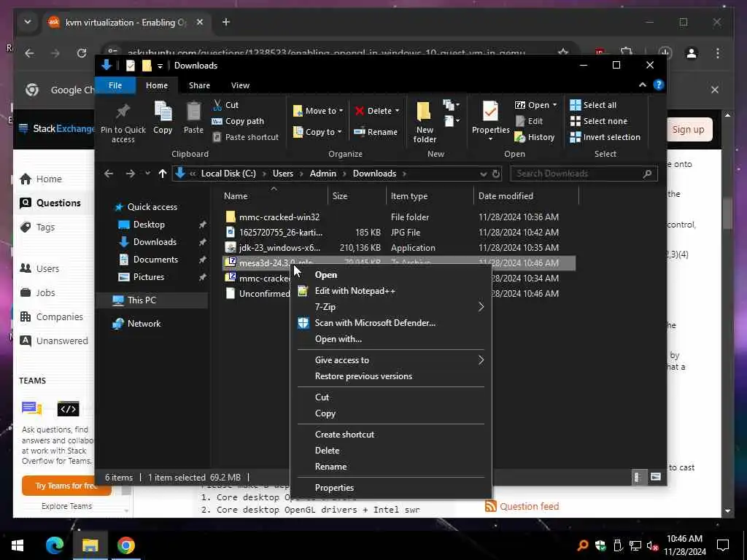Choose Edit with Notepad++ in context menu
This screenshot has width=747, height=560.
pyautogui.click(x=355, y=291)
